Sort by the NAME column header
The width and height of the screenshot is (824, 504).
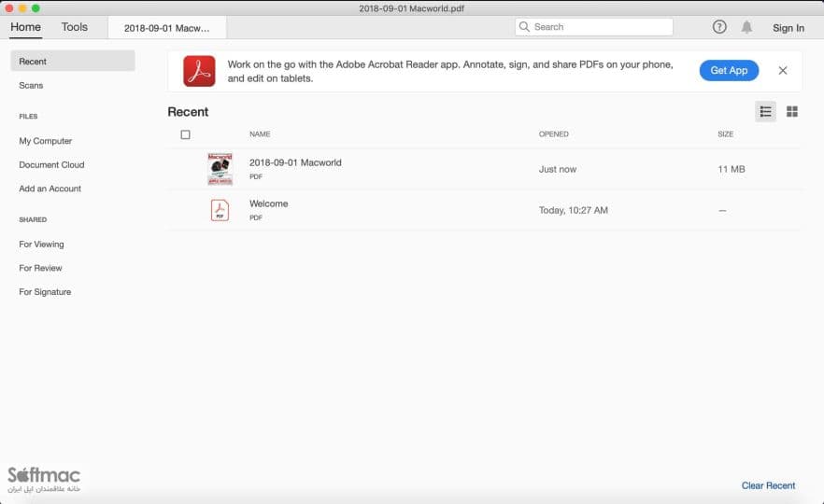(260, 134)
